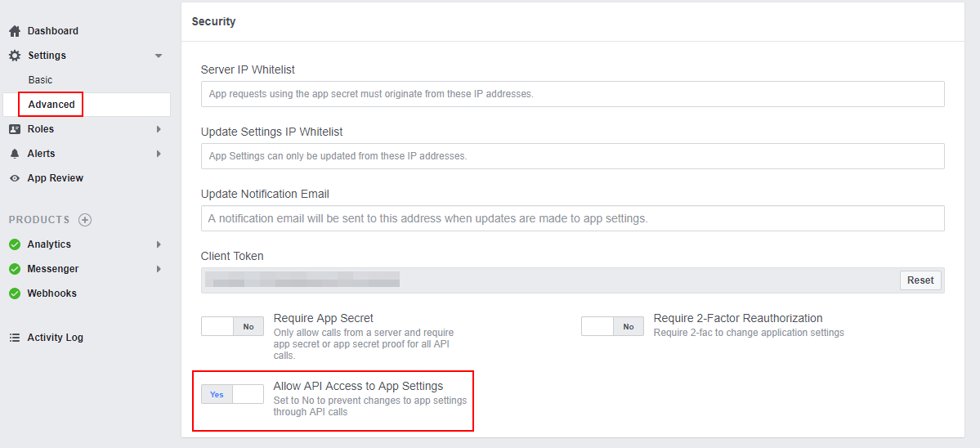This screenshot has height=448, width=980.
Task: Open the Messenger product page
Action: [53, 269]
